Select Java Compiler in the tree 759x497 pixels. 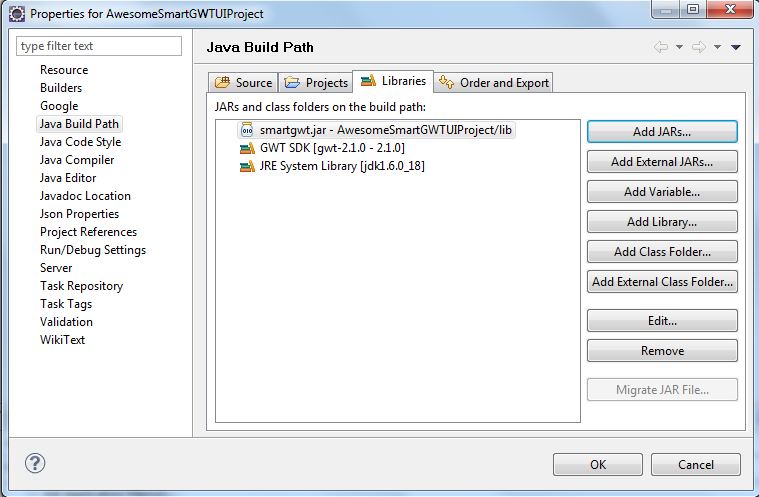(x=77, y=160)
